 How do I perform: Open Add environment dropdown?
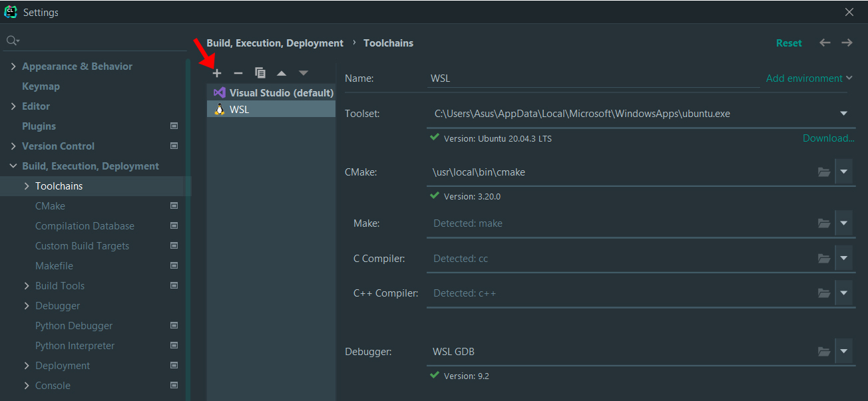(809, 78)
